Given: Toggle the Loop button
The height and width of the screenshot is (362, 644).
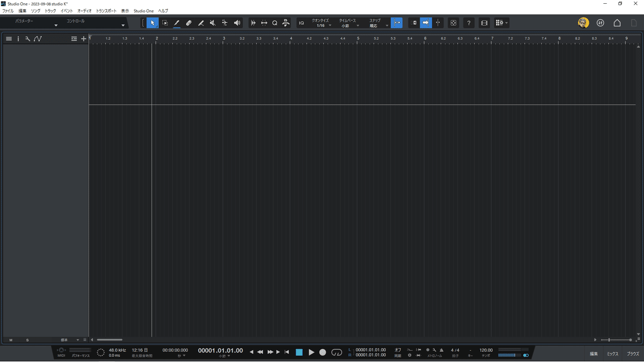Looking at the screenshot, I should [336, 352].
